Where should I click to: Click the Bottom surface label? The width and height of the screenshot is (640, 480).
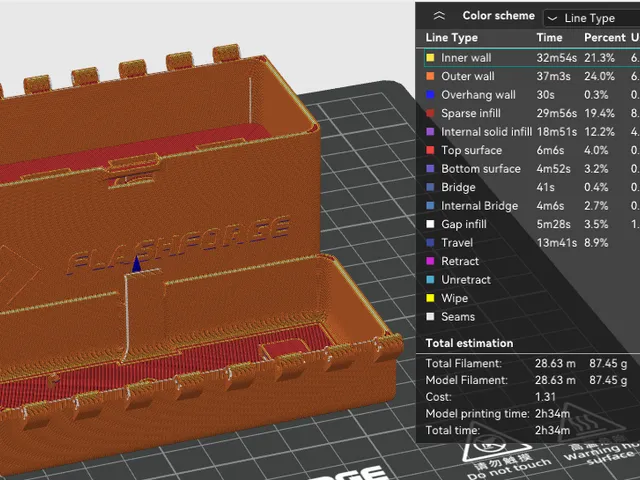click(x=481, y=169)
